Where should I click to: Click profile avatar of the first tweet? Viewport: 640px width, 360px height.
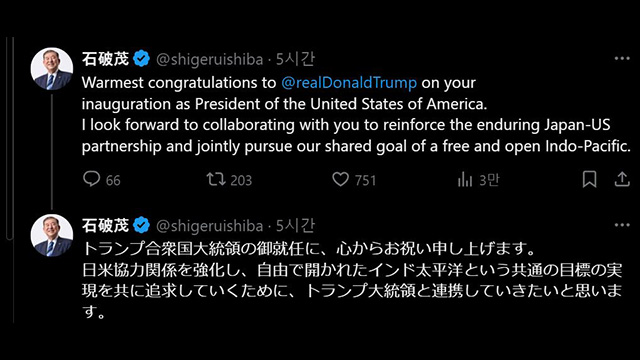point(52,69)
